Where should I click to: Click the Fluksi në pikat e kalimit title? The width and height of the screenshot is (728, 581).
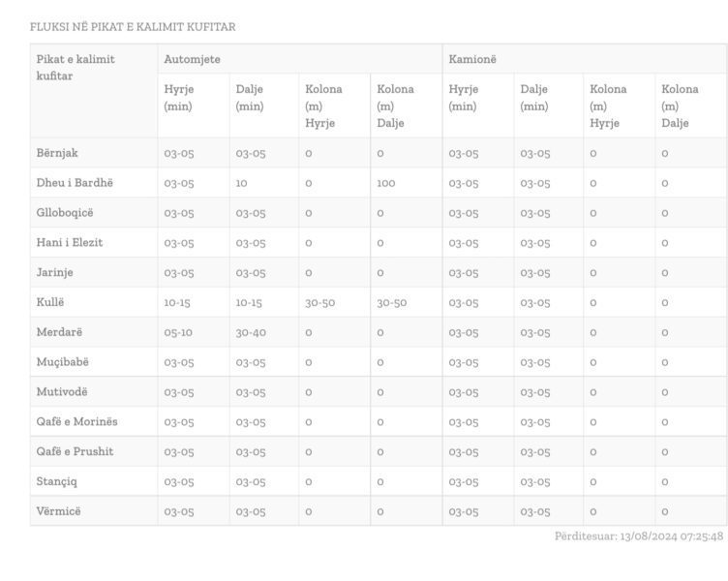(x=133, y=27)
